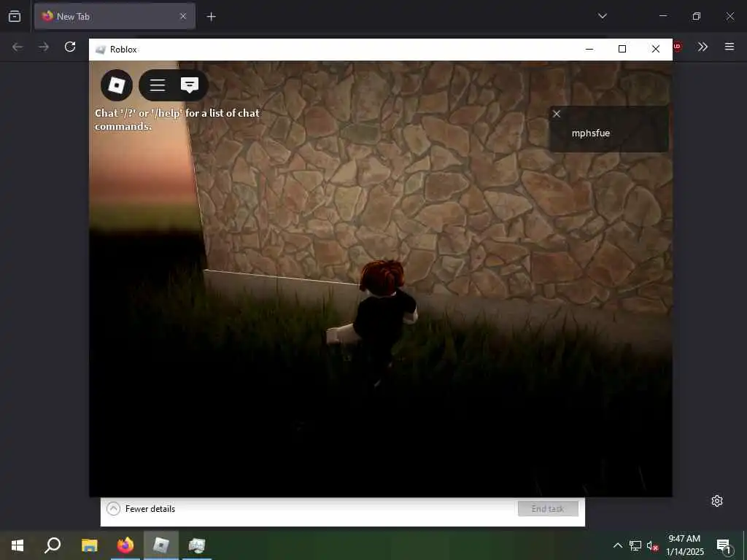747x560 pixels.
Task: Open the Windows Start menu
Action: pos(18,545)
